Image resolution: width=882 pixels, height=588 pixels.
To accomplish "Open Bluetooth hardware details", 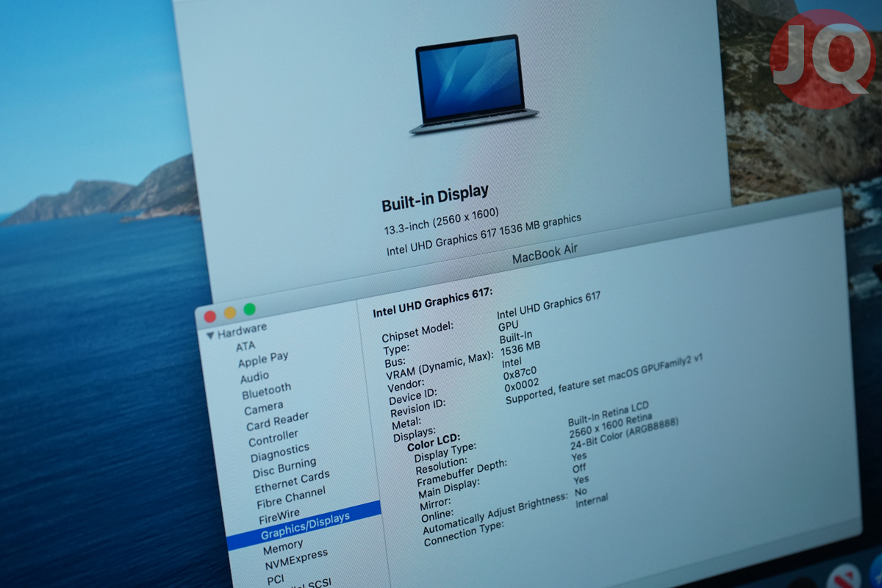I will [266, 391].
